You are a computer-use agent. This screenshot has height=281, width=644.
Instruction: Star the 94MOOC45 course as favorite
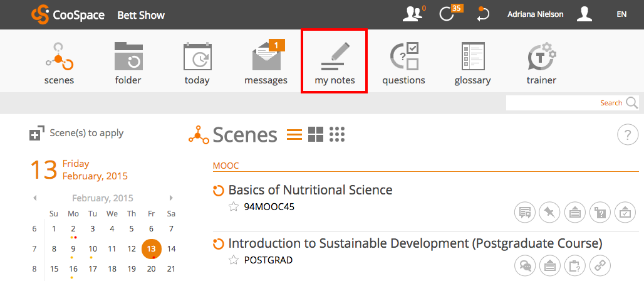coord(234,206)
